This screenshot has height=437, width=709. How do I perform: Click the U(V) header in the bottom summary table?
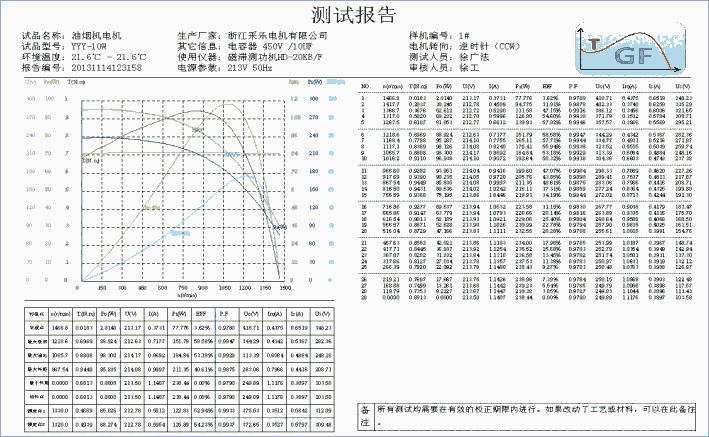[x=131, y=314]
